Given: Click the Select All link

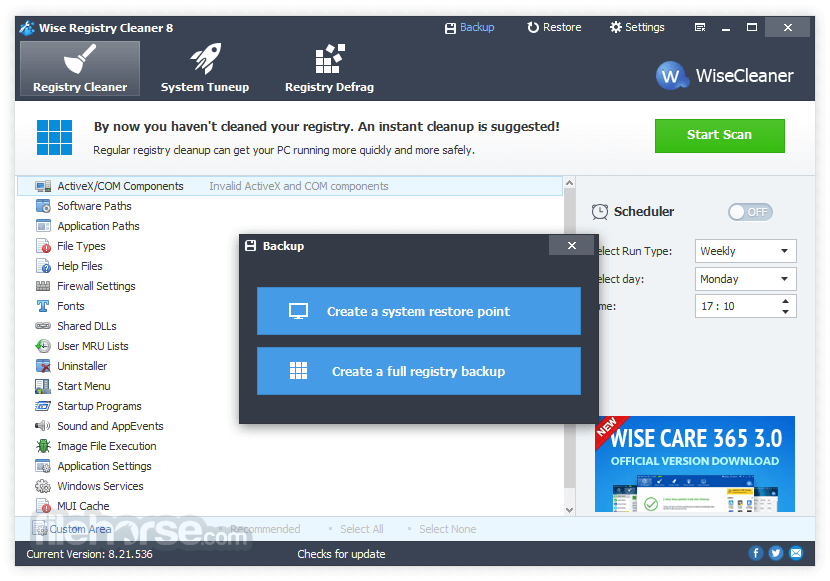Looking at the screenshot, I should pos(362,529).
